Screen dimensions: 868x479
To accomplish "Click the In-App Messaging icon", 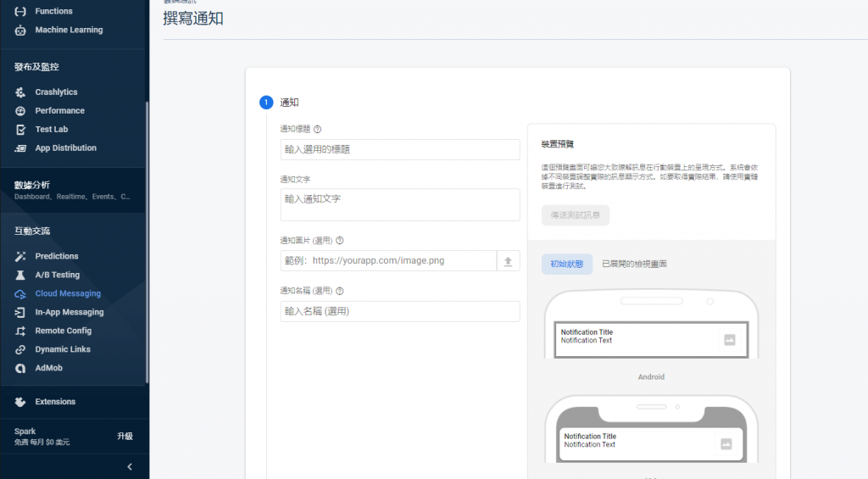I will click(20, 312).
